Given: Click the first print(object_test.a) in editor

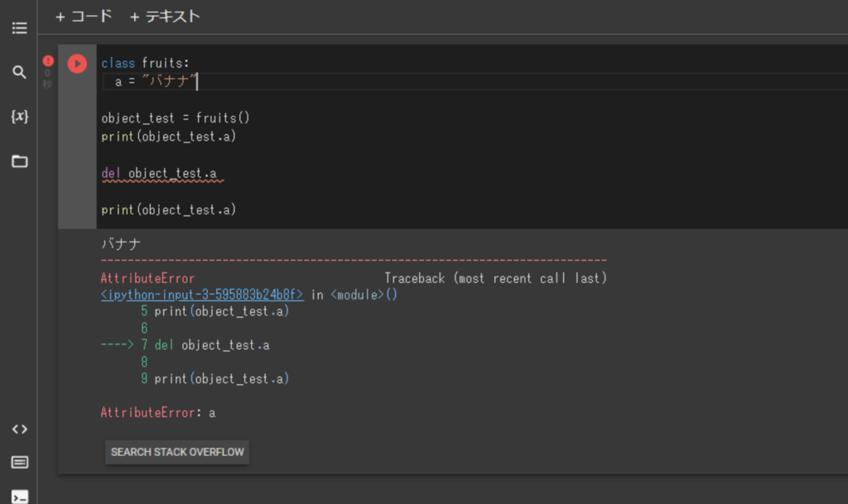Looking at the screenshot, I should 169,136.
